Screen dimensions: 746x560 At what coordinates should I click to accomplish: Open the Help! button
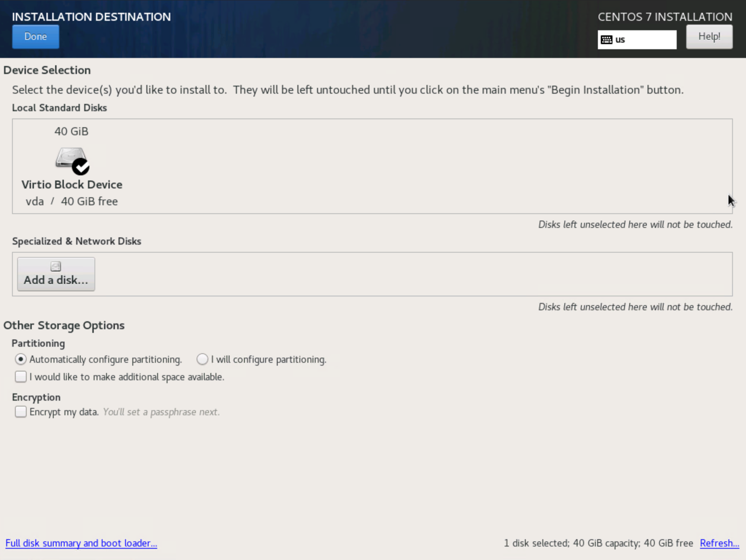click(709, 36)
